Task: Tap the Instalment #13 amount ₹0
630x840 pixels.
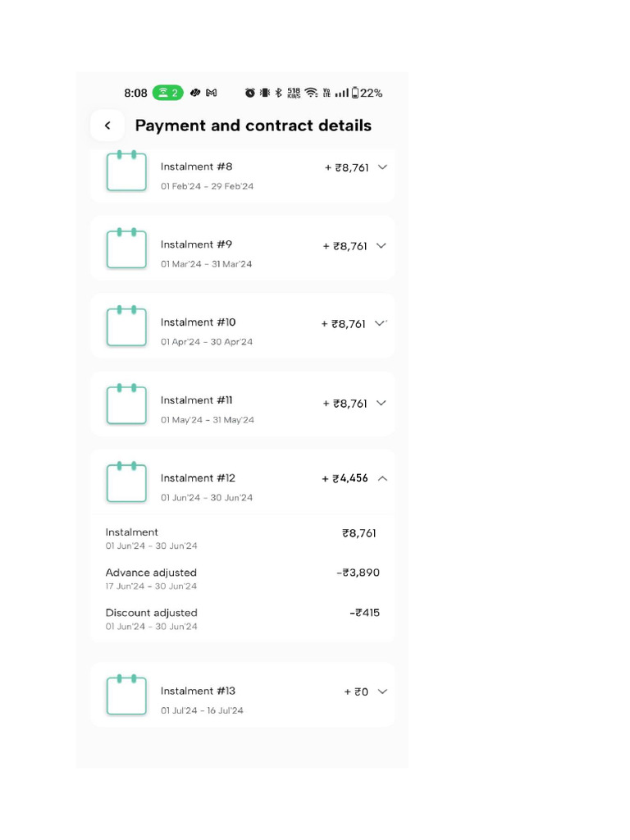Action: pos(356,692)
